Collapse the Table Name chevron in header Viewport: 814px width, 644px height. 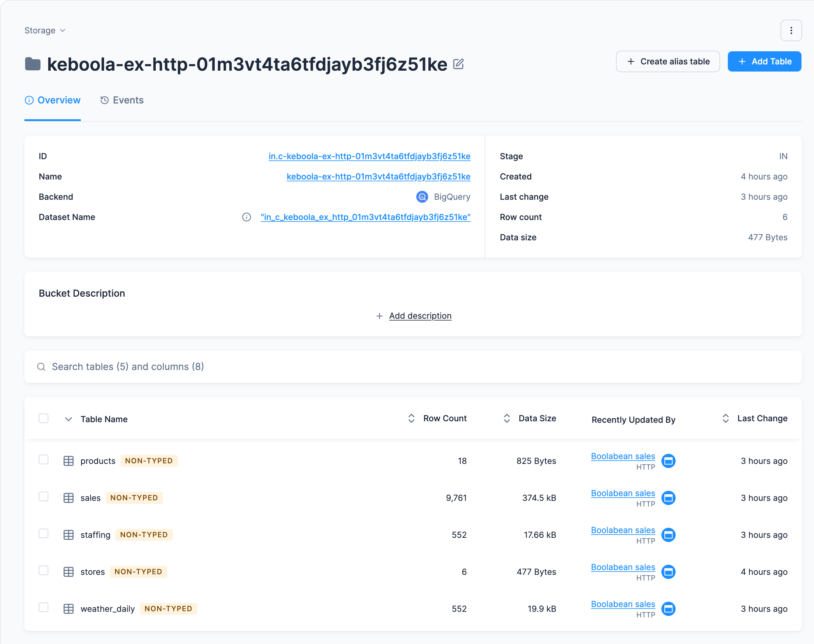(68, 419)
